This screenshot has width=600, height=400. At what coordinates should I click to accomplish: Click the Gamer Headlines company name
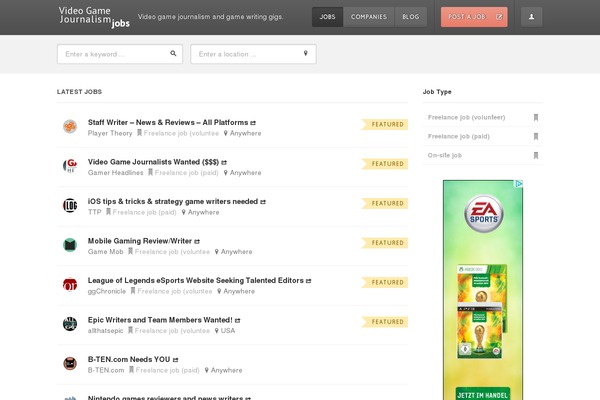[x=115, y=173]
